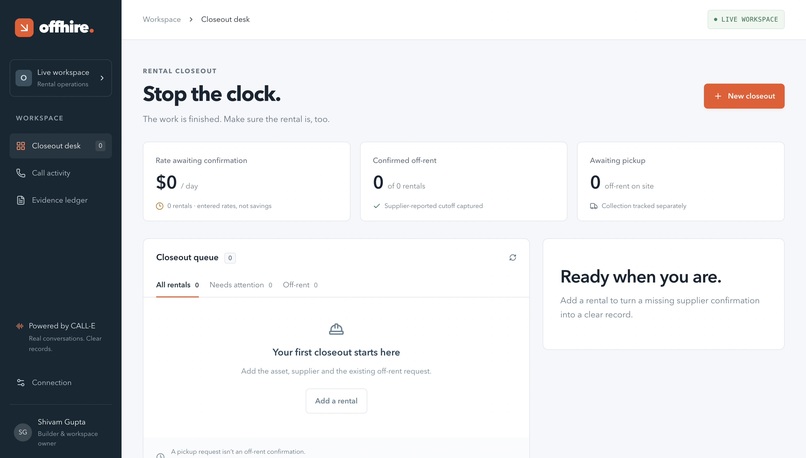Click the 'RENTAL CLOSEOUT' label

point(179,71)
